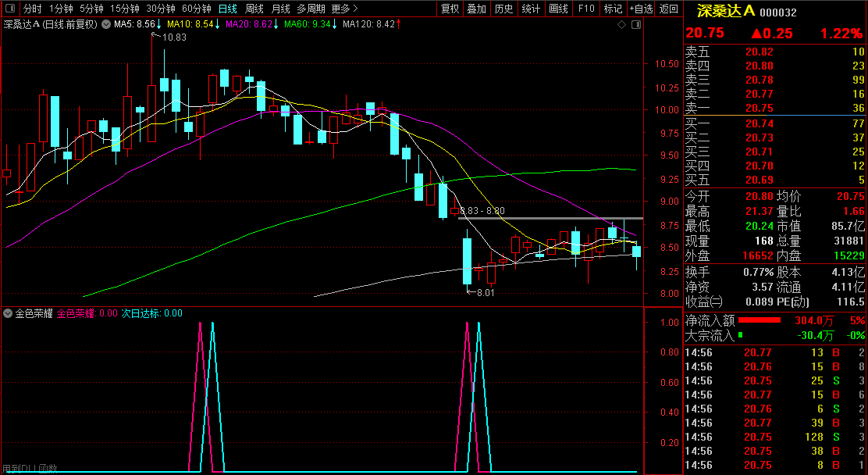Click the diamond icon above the chart
The height and width of the screenshot is (475, 868).
(x=621, y=25)
